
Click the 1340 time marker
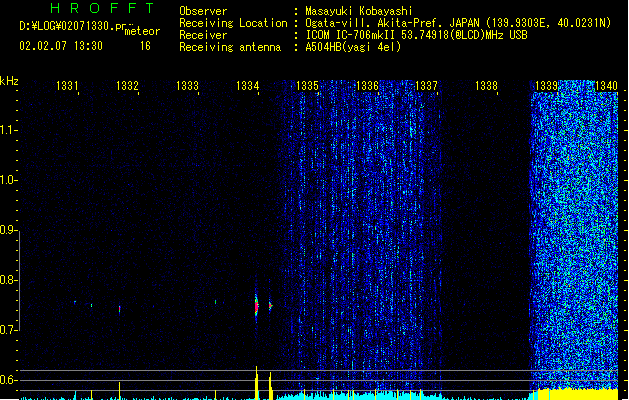[x=606, y=86]
